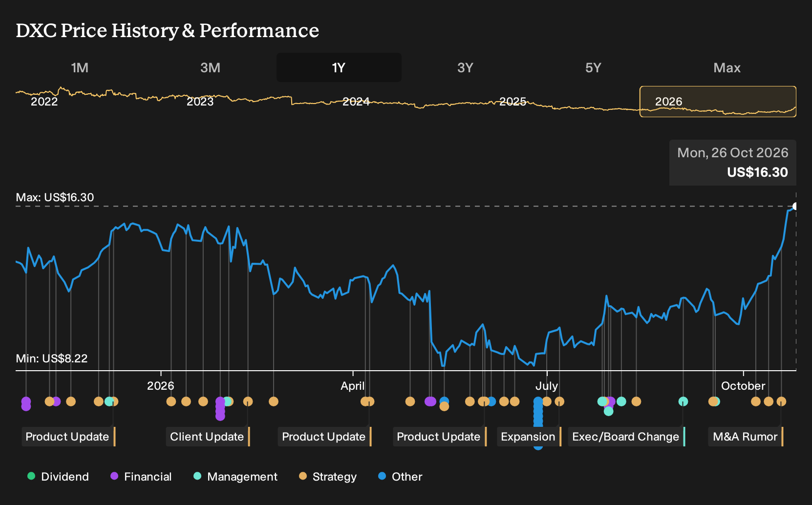Screen dimensions: 812x505
Task: Open the M&A Rumor event label
Action: click(x=746, y=437)
